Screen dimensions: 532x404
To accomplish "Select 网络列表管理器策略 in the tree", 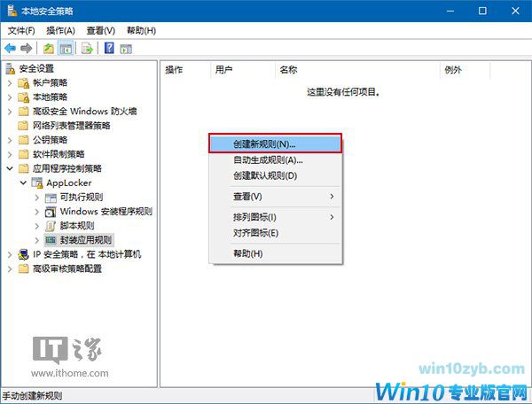I will click(x=71, y=126).
